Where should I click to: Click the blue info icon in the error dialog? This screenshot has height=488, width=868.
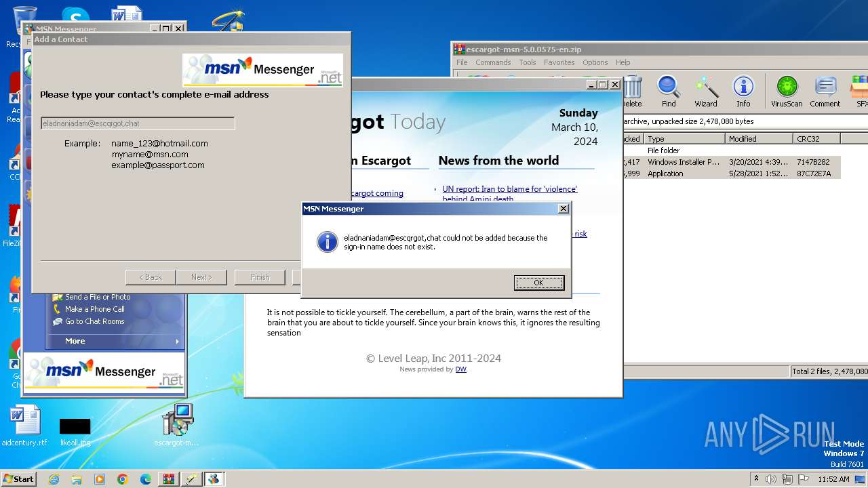click(x=328, y=242)
